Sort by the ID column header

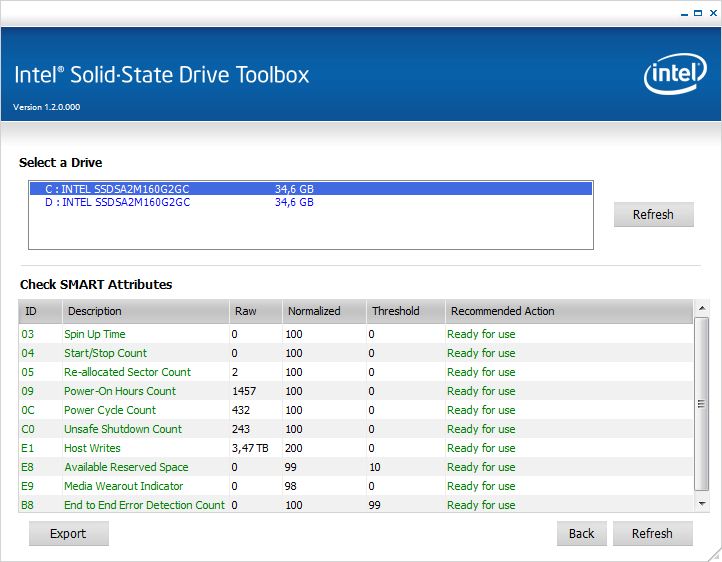coord(41,311)
